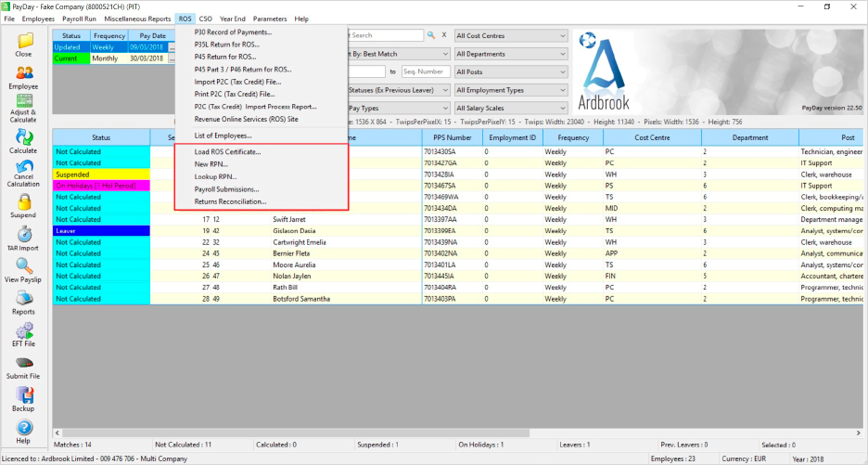Image resolution: width=868 pixels, height=465 pixels.
Task: Select the Weekly pay period row
Action: (x=114, y=47)
